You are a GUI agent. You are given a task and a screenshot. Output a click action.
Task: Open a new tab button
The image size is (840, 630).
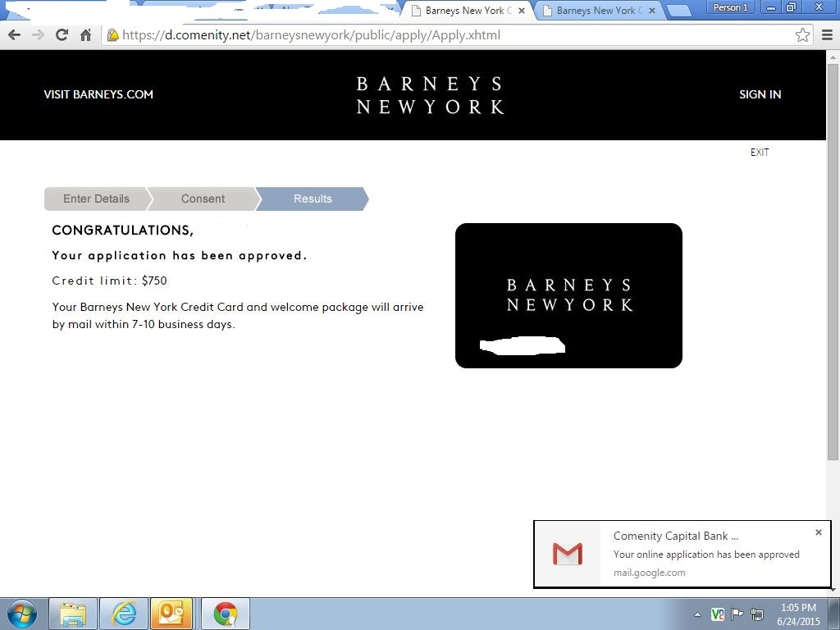[x=679, y=11]
